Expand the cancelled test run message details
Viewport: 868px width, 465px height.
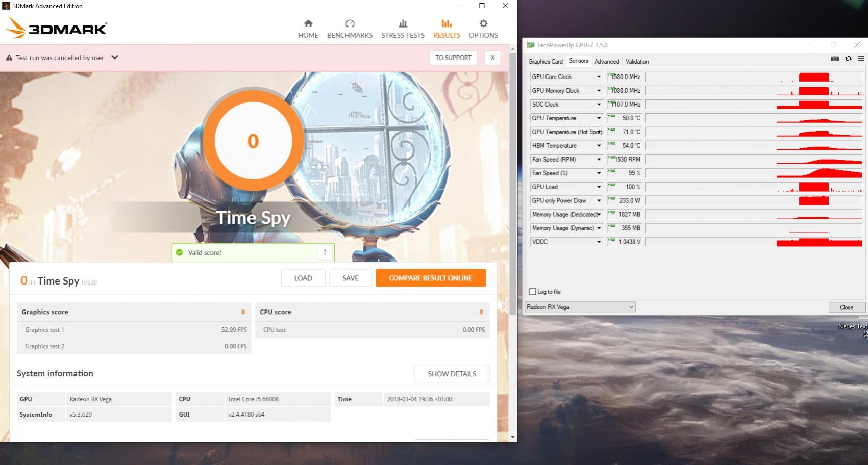115,57
